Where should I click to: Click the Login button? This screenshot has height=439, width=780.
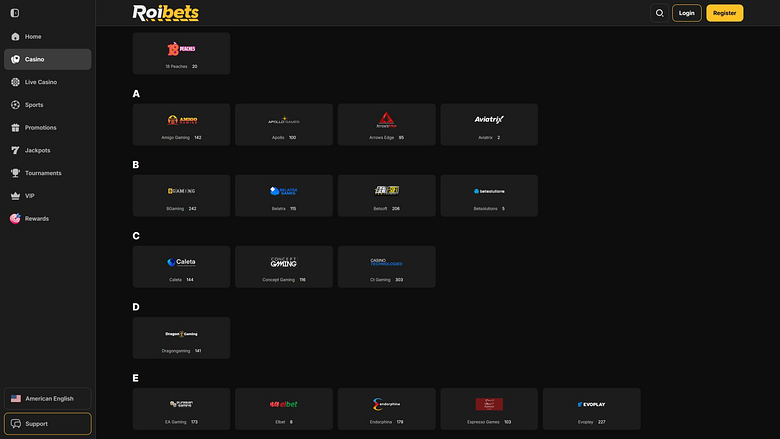click(687, 13)
